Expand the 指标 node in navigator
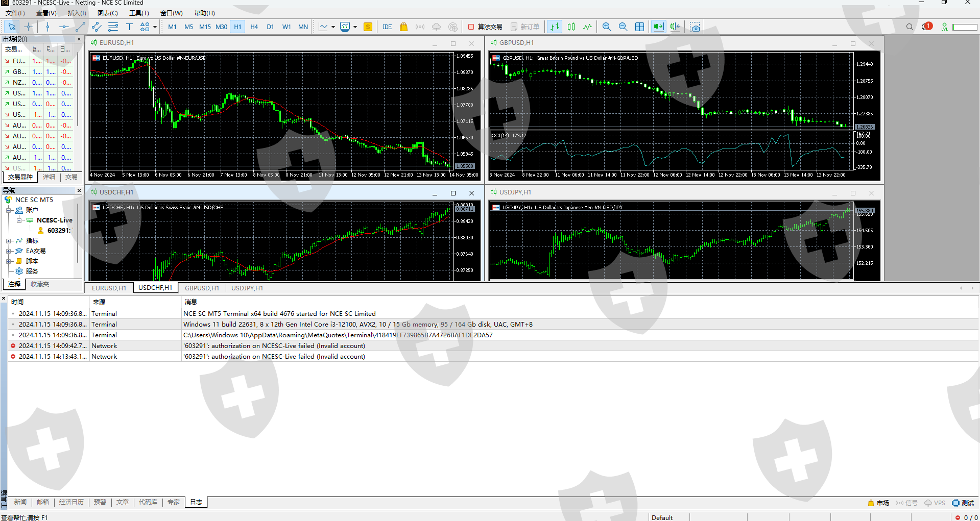 (9, 241)
